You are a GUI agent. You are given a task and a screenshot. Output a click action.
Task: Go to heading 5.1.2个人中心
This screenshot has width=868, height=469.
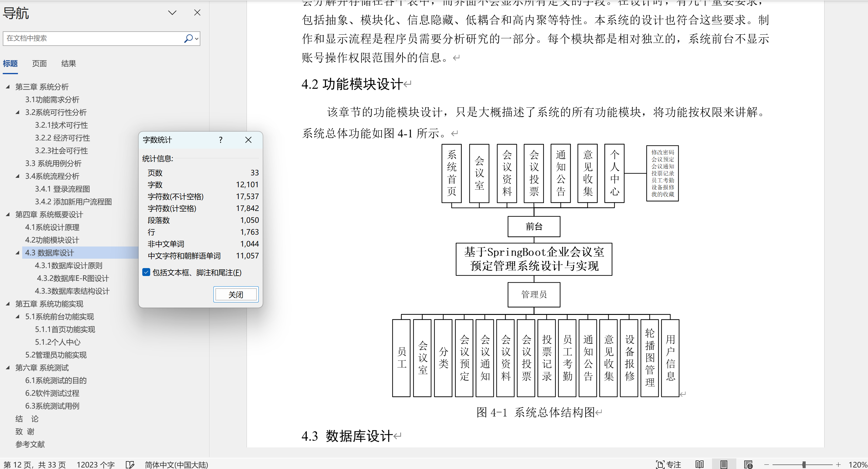58,342
